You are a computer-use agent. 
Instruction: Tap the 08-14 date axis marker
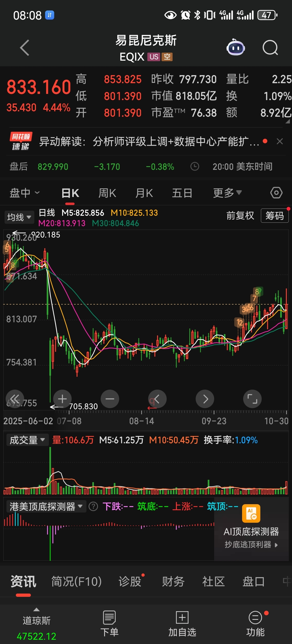(142, 421)
